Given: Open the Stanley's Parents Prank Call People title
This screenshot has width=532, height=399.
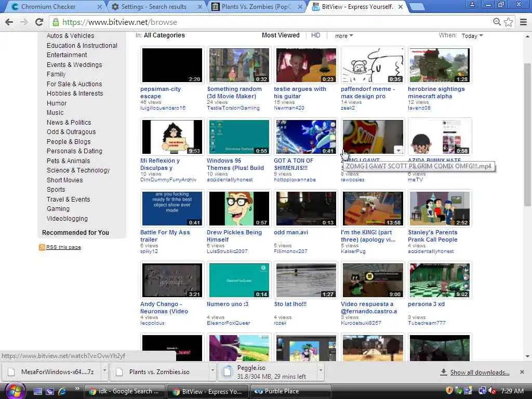Looking at the screenshot, I should pos(433,236).
